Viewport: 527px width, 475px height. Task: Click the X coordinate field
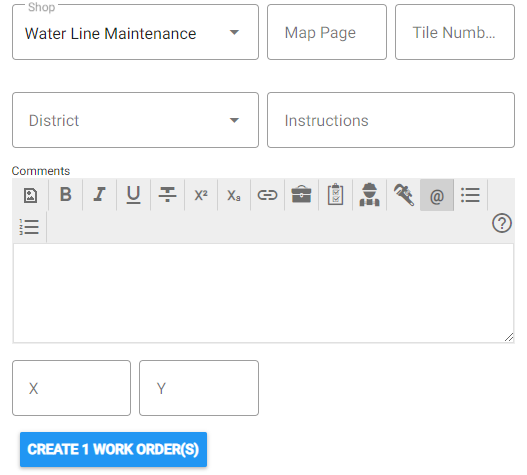pos(72,388)
